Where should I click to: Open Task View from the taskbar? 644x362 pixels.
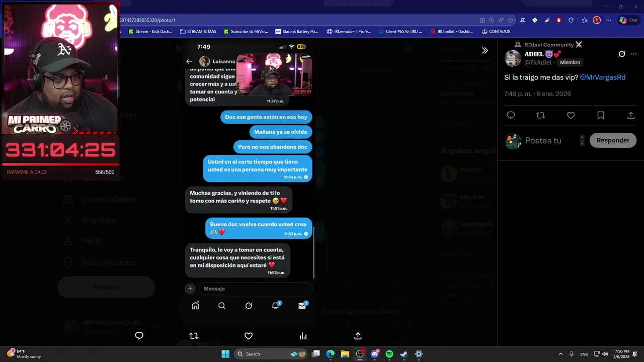pyautogui.click(x=315, y=354)
